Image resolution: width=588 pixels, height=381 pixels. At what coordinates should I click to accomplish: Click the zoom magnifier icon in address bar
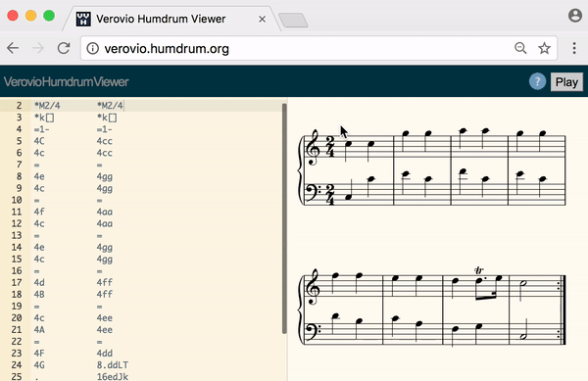click(520, 48)
